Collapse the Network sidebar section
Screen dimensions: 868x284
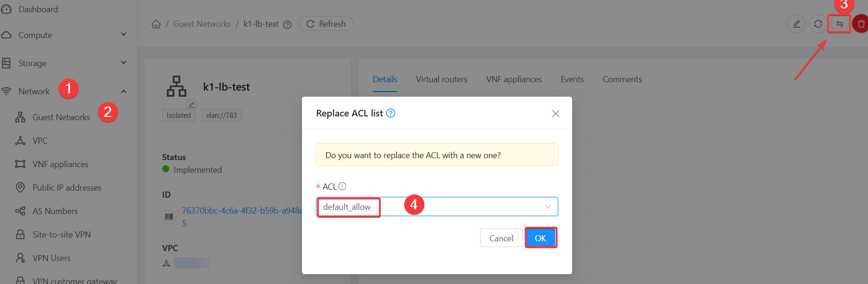coord(124,91)
